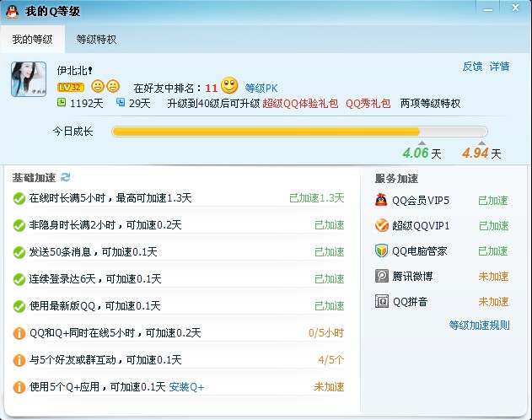Viewport: 532px width, 420px height.
Task: Open the 反馈 link
Action: click(472, 66)
